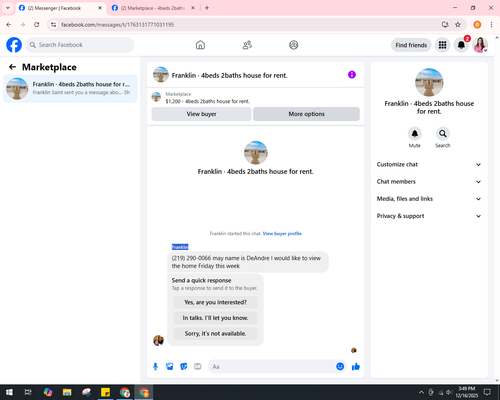Open the Chrome tab search dropdown arrow
Viewport: 500px width, 400px height.
tap(8, 8)
